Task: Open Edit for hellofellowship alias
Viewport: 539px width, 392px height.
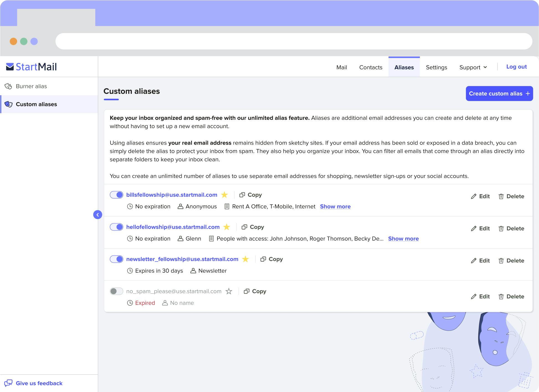Action: pyautogui.click(x=480, y=228)
